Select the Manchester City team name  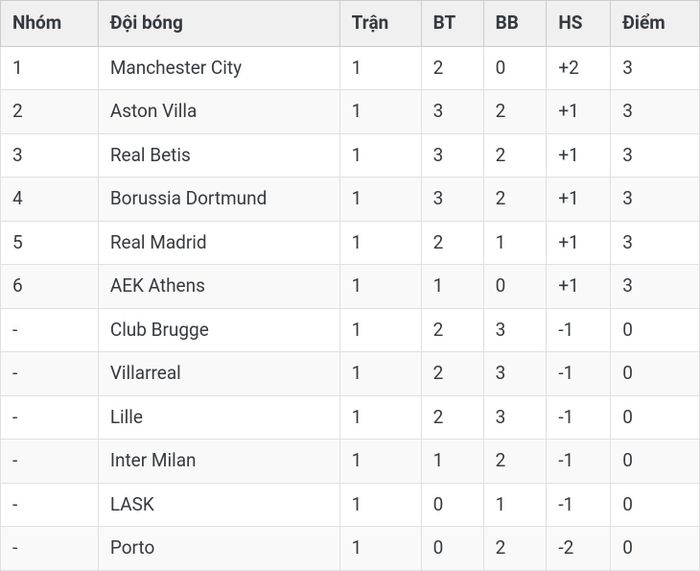(x=176, y=68)
